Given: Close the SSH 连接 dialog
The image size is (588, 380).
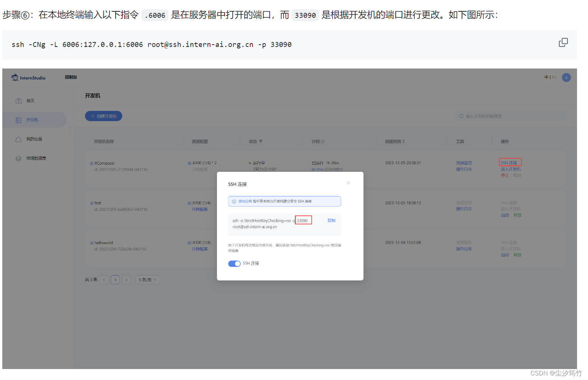Looking at the screenshot, I should tap(348, 182).
